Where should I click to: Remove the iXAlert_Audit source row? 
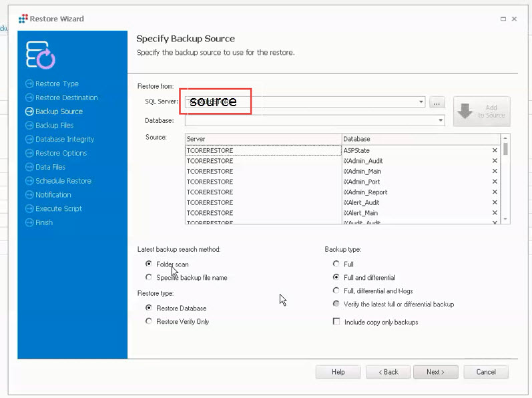[x=495, y=202]
